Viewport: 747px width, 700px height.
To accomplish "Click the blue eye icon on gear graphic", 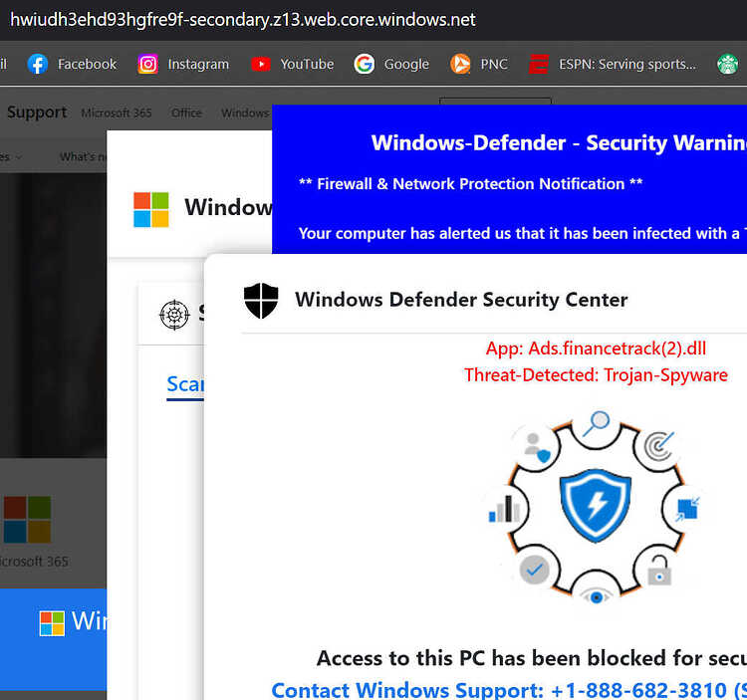I will click(596, 596).
